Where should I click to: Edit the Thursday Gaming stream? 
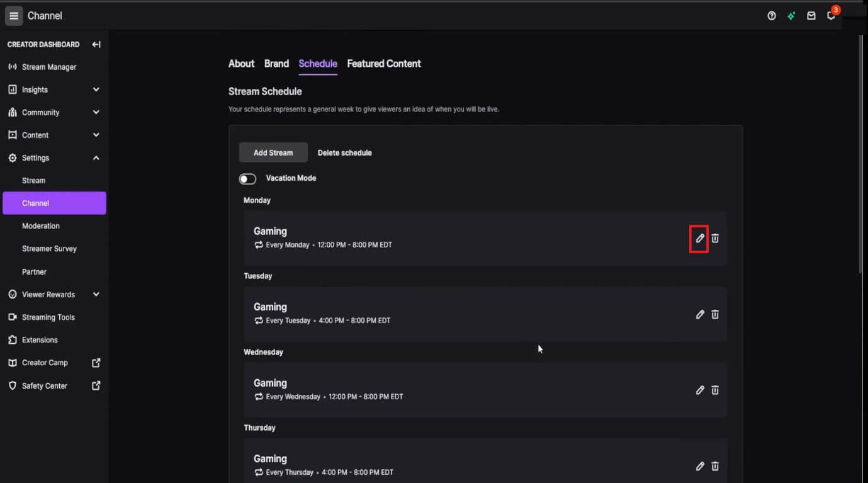coord(700,467)
